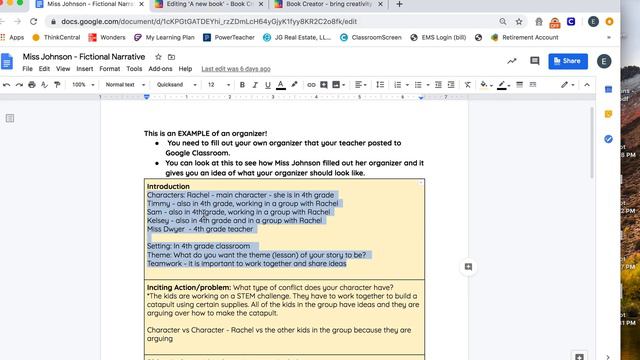Open the insert image dropdown
640x360 pixels.
(338, 85)
